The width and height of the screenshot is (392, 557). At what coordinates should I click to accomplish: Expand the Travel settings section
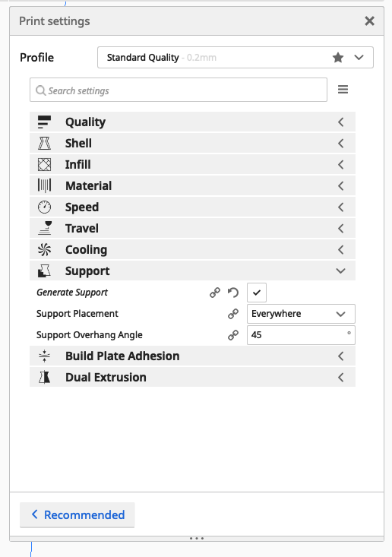coord(192,229)
